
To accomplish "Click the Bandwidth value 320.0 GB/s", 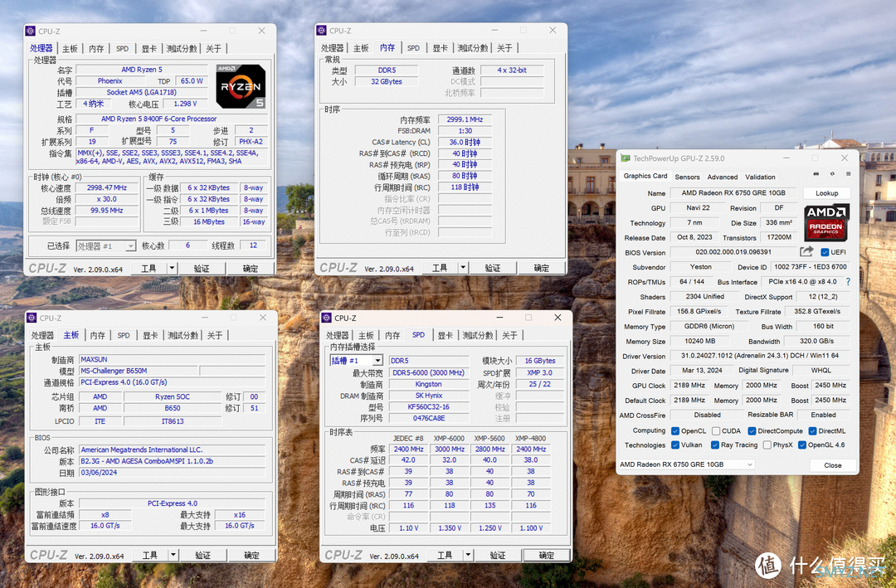I will click(x=816, y=341).
